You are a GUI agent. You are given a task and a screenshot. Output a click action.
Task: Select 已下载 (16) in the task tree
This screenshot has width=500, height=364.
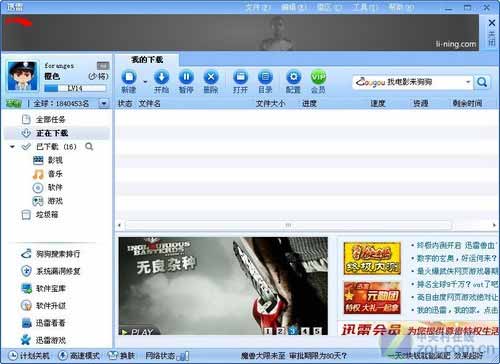point(49,147)
